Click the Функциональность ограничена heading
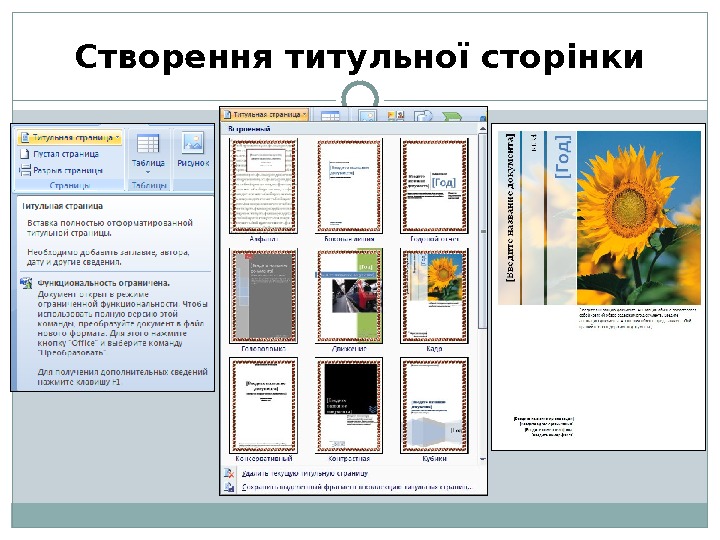Viewport: 720px width, 540px height. point(103,283)
